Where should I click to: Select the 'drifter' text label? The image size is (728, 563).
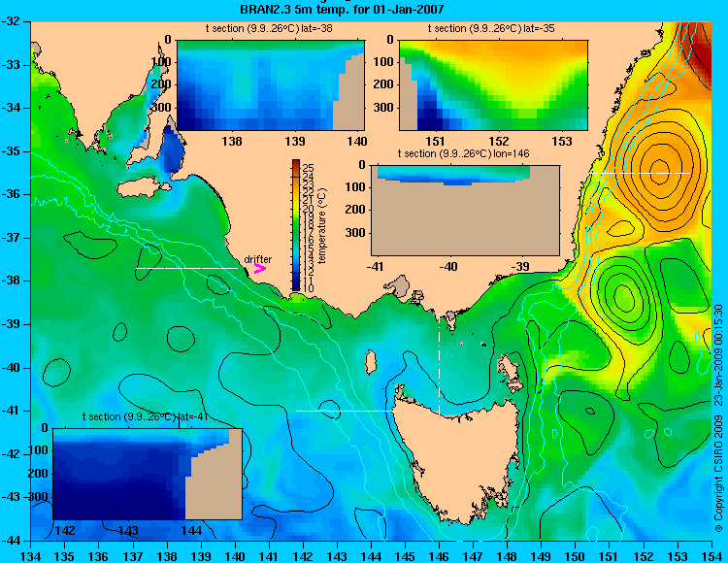click(257, 259)
